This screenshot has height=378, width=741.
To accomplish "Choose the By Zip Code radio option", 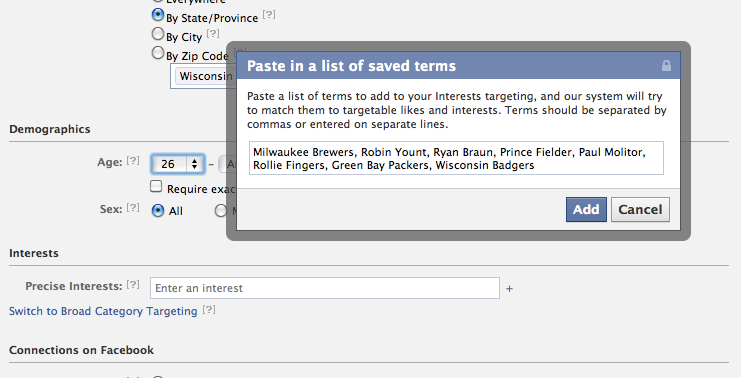I will [158, 52].
